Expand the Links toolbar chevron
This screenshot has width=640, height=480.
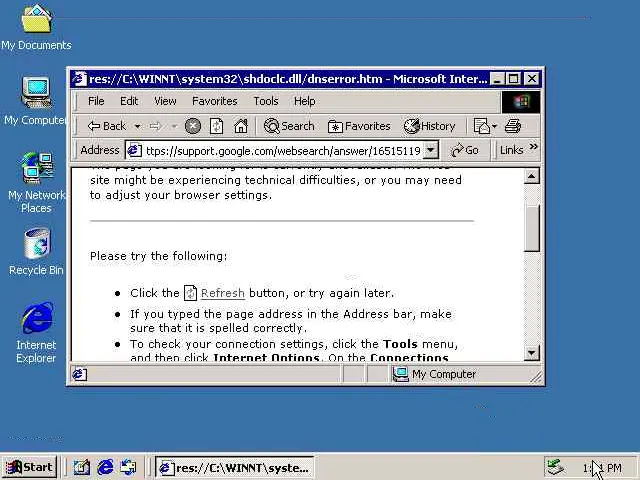(533, 147)
